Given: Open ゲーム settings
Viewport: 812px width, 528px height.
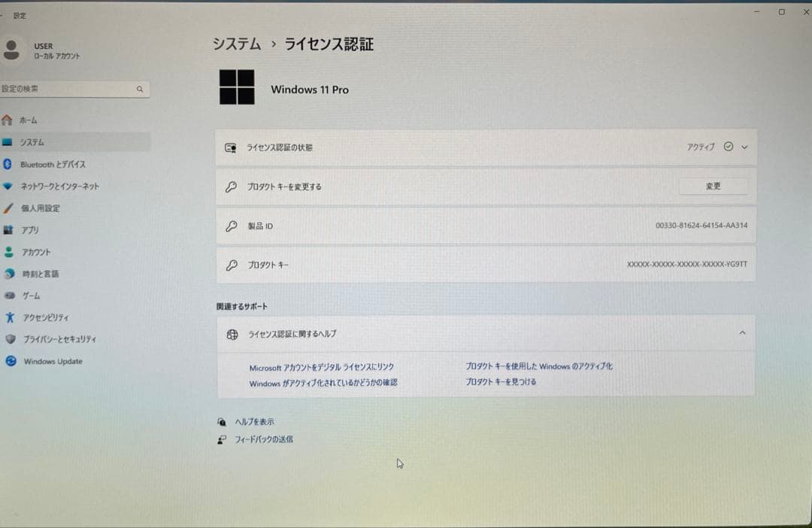Looking at the screenshot, I should coord(30,296).
